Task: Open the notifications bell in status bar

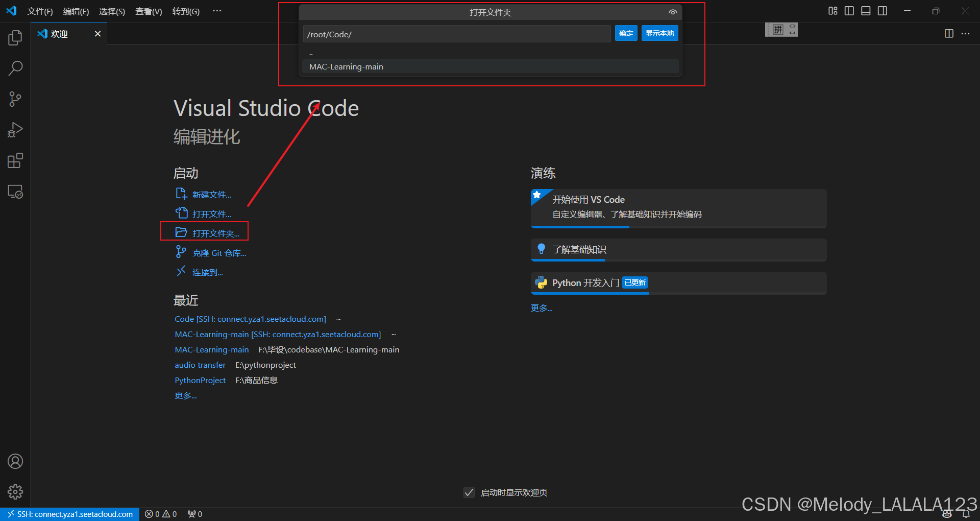Action: click(966, 514)
